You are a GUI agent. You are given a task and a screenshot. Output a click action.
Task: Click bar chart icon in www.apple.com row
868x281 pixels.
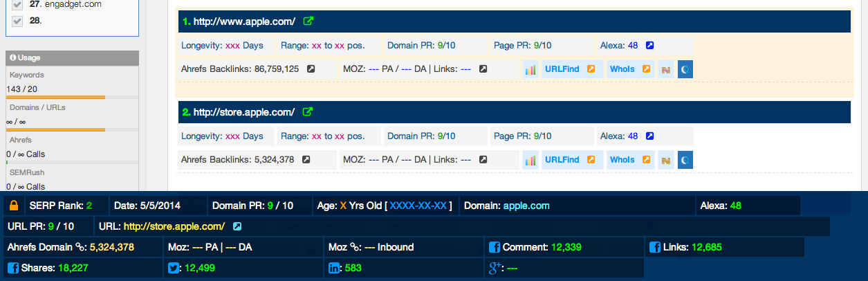pyautogui.click(x=530, y=69)
